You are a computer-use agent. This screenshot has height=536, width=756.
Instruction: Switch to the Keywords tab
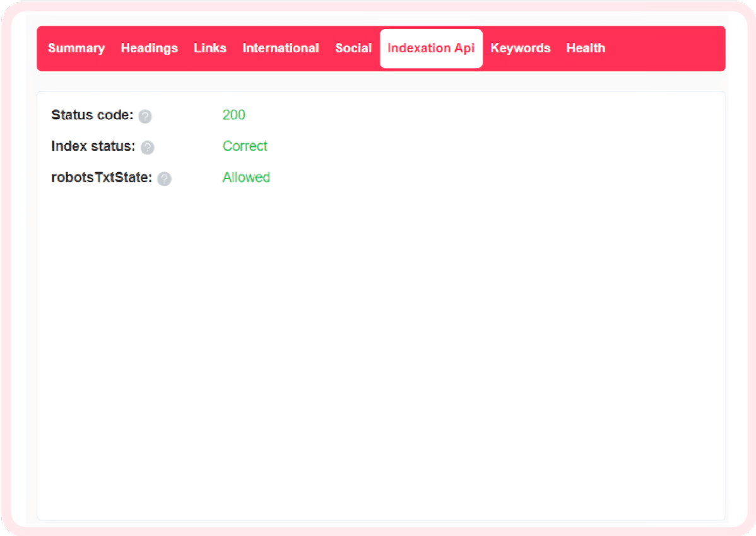[521, 48]
